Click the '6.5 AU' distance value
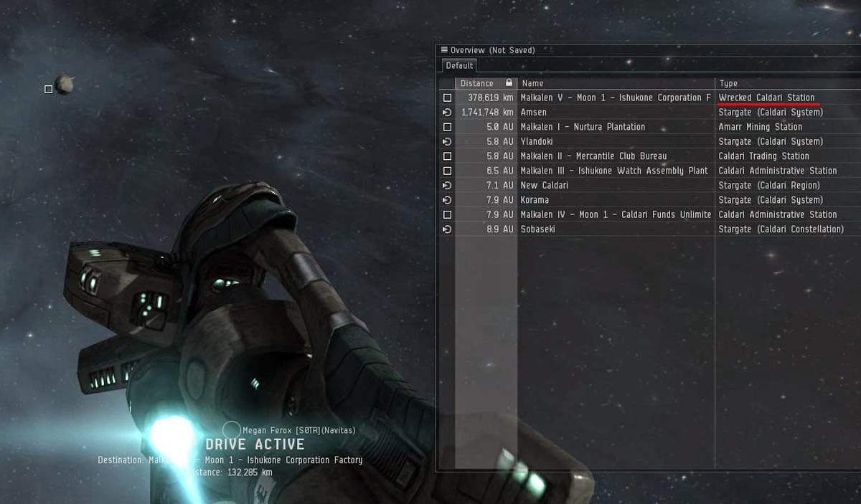This screenshot has height=504, width=861. tap(500, 171)
